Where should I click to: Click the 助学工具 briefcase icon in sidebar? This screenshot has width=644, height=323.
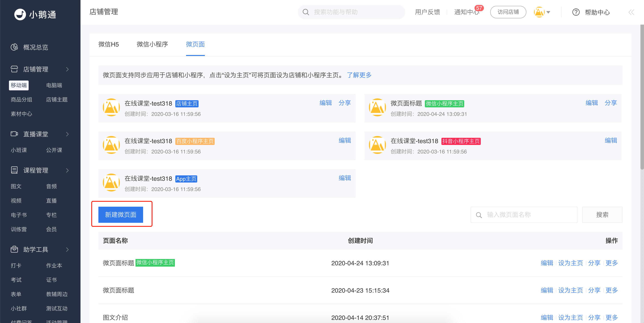point(14,249)
